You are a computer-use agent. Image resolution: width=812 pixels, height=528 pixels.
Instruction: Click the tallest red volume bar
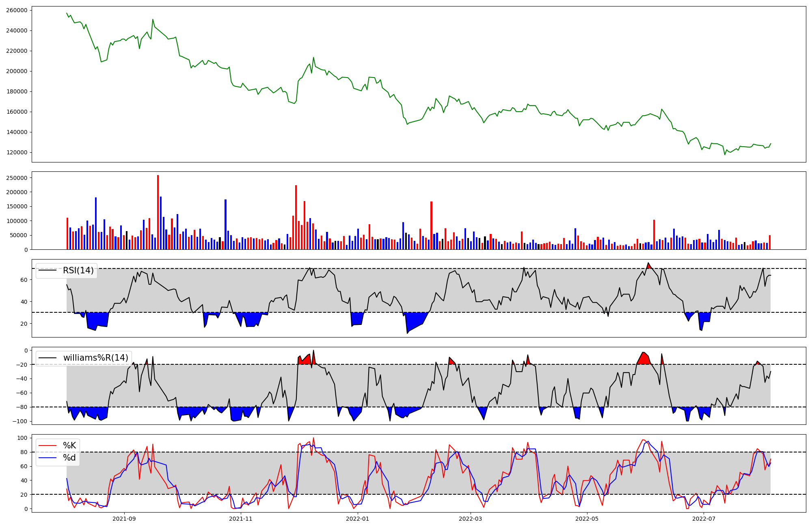point(158,211)
